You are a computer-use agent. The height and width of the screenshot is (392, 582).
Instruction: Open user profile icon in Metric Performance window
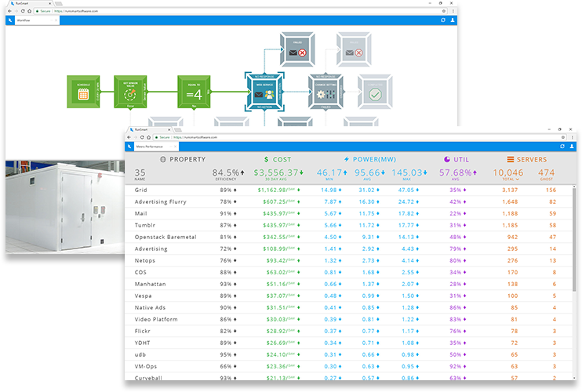(572, 146)
